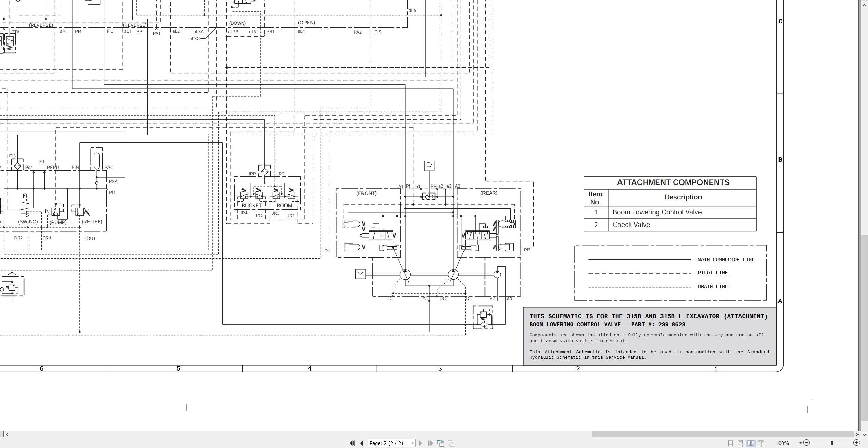Click the part number 239-8628 text

(671, 325)
